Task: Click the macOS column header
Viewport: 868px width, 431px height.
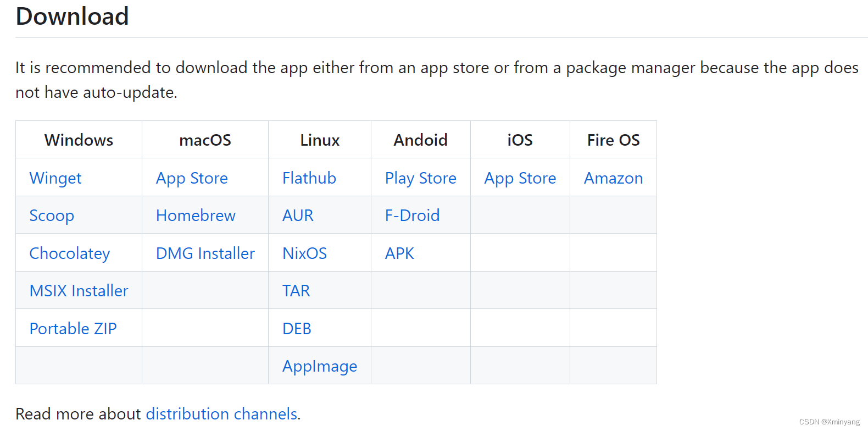Action: click(x=205, y=140)
